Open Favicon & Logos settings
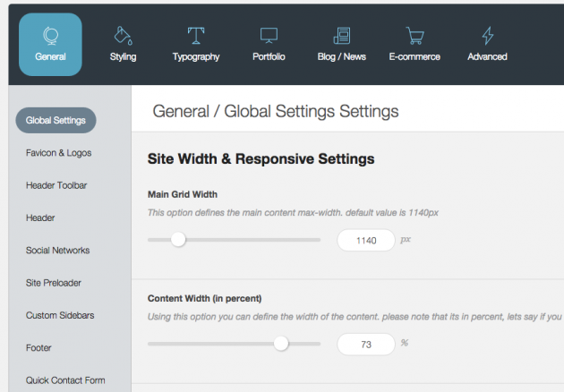The image size is (564, 392). (58, 153)
